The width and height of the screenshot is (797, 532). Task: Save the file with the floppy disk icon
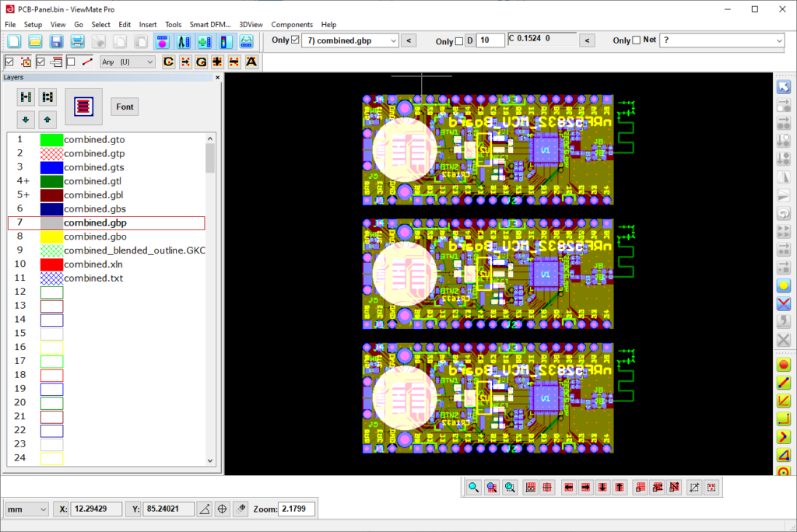[56, 42]
